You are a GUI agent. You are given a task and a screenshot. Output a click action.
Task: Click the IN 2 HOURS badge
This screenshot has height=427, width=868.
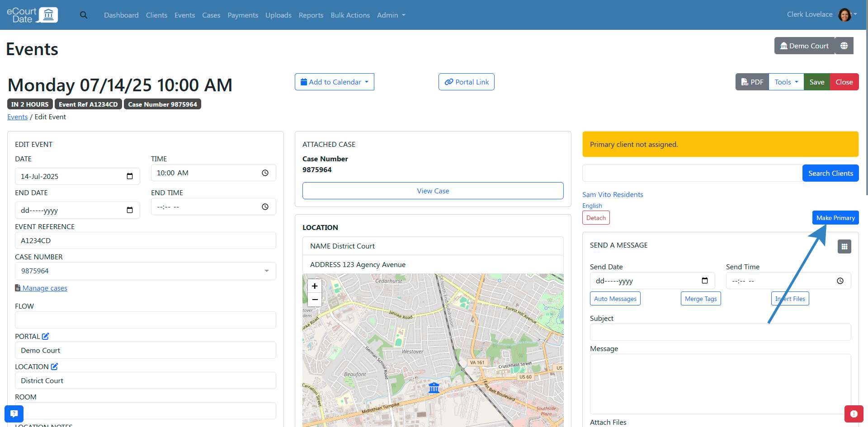click(30, 104)
